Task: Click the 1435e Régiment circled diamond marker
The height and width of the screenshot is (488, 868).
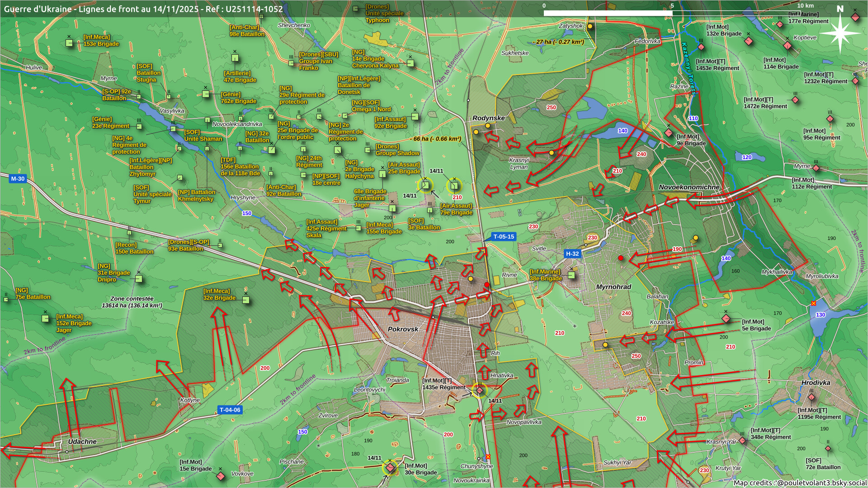Action: [x=479, y=390]
